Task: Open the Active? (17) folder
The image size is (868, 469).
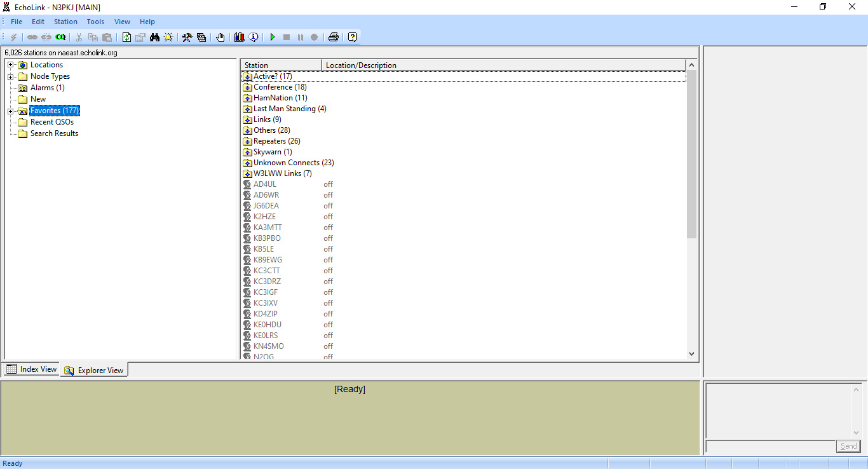Action: 273,76
